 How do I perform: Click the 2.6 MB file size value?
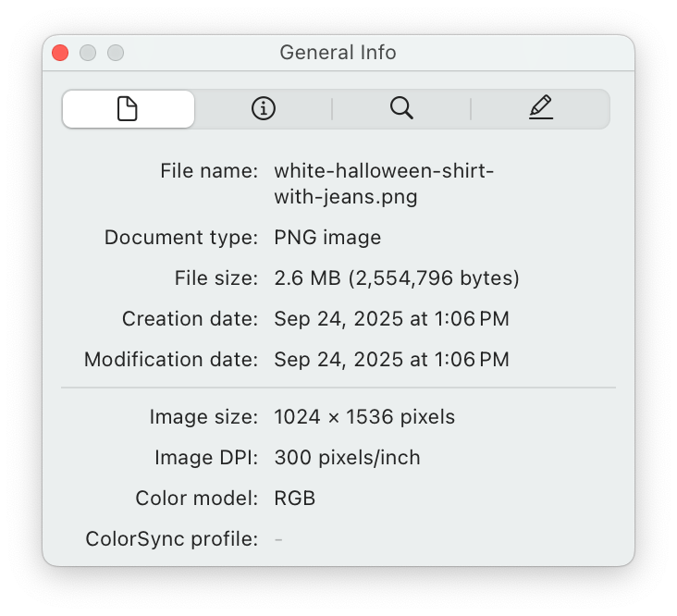tap(396, 278)
